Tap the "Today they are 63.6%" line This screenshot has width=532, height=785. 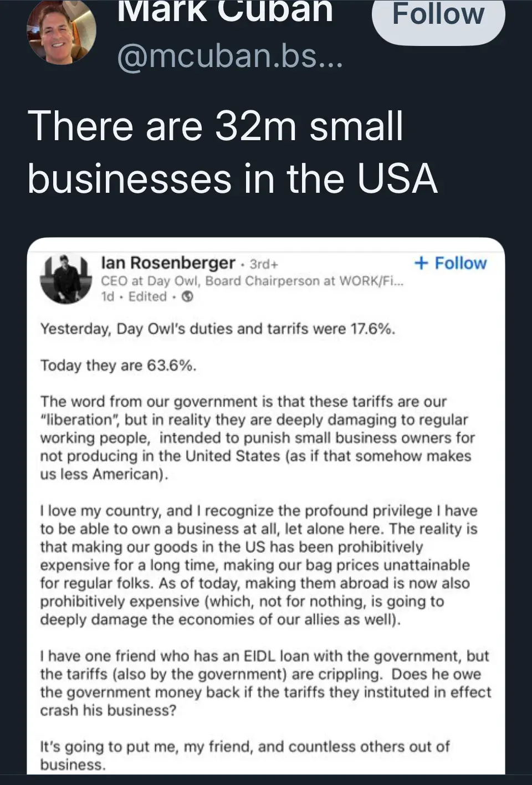click(118, 366)
